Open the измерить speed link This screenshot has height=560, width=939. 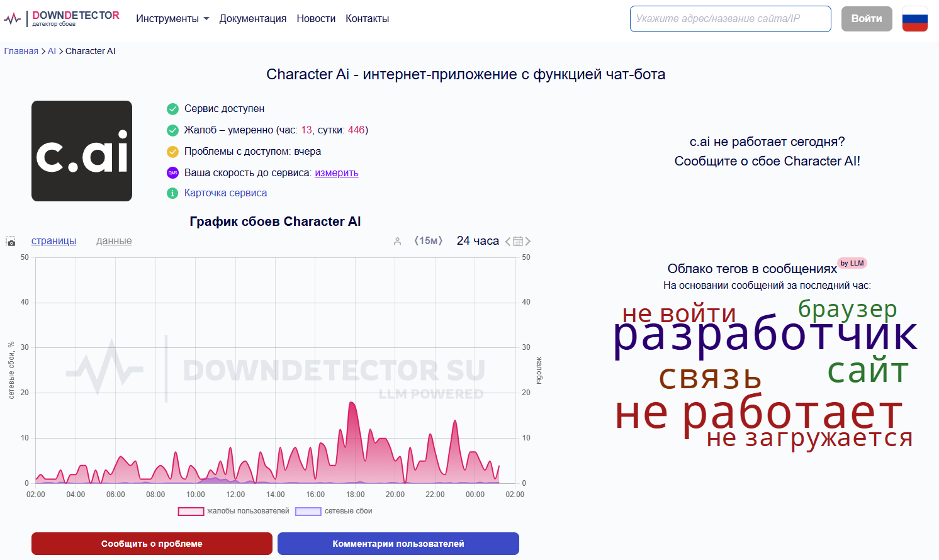pos(337,173)
